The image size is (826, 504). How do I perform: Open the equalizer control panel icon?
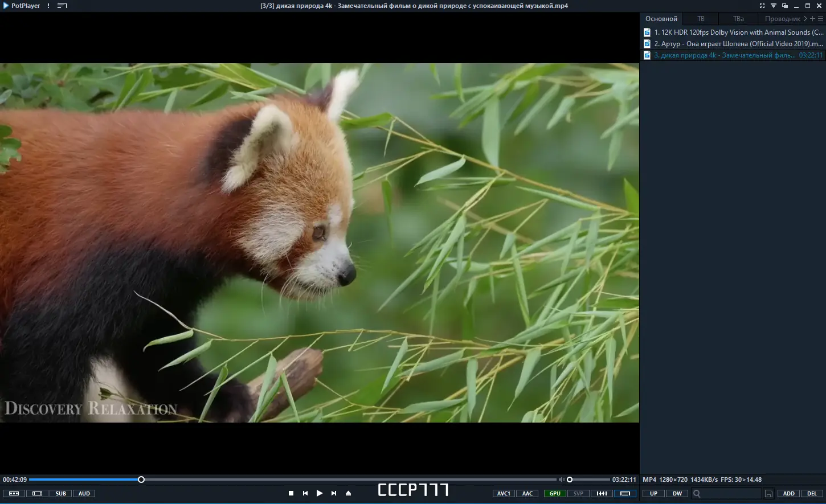[602, 494]
